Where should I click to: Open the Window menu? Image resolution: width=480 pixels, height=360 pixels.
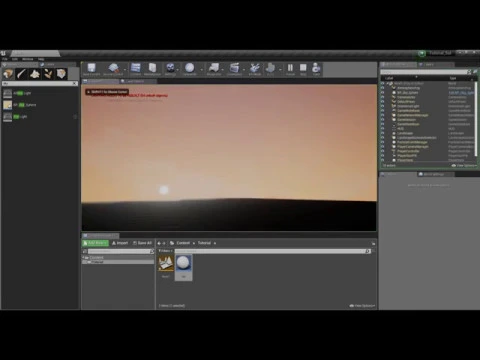pos(28,59)
